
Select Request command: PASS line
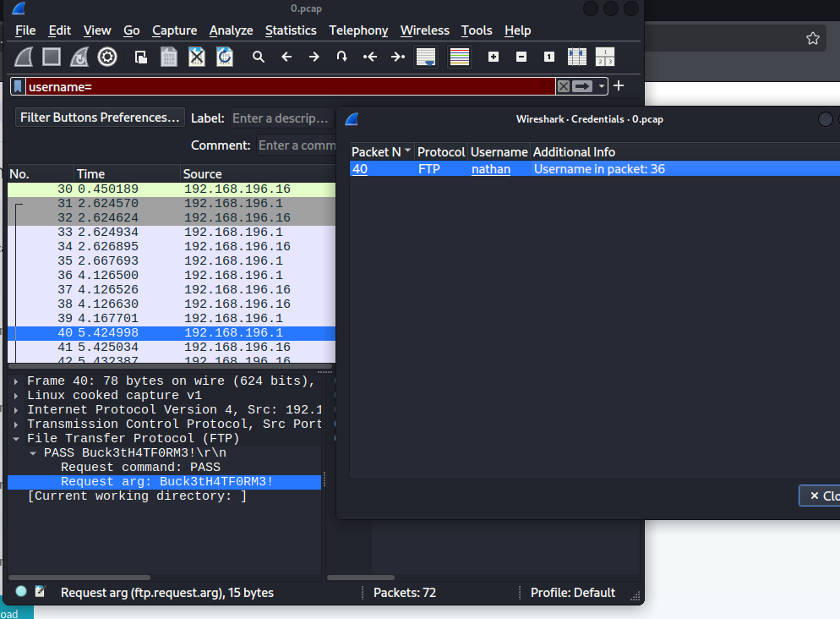coord(140,468)
